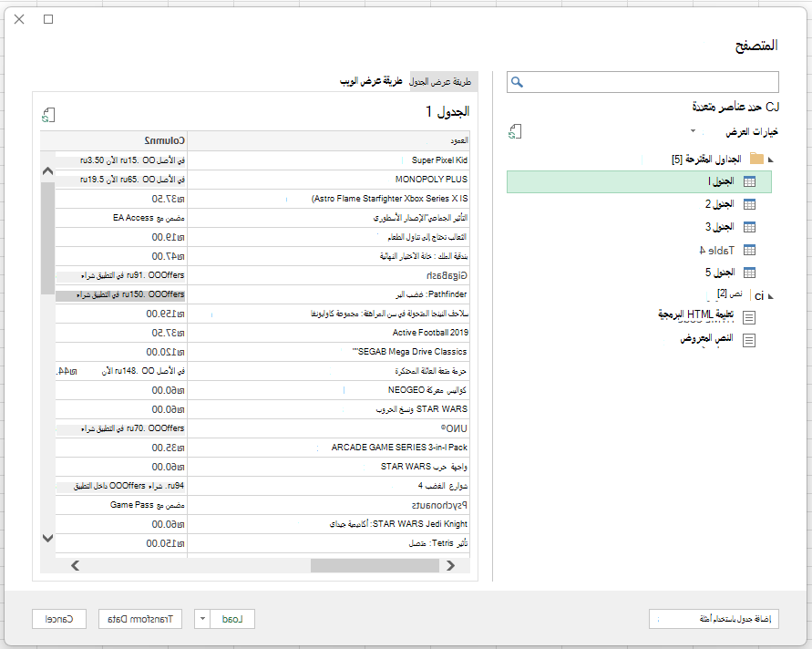812x649 pixels.
Task: Click the Cancel button
Action: pyautogui.click(x=59, y=618)
